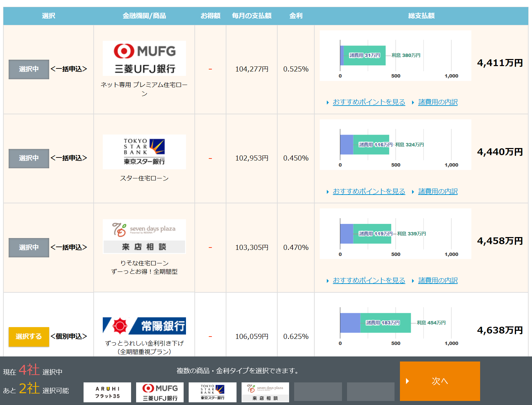Click the seven days plaza logo in table
Viewport: 532px width, 405px height.
(x=144, y=236)
